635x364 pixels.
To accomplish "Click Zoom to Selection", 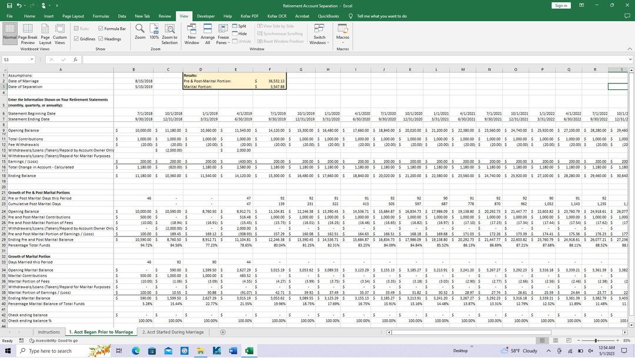I will point(170,32).
